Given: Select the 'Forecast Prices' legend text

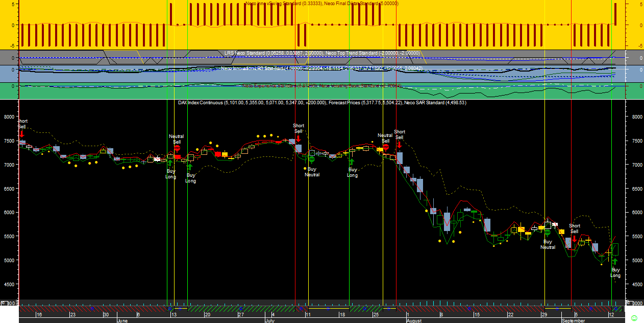Looking at the screenshot, I should (x=344, y=103).
